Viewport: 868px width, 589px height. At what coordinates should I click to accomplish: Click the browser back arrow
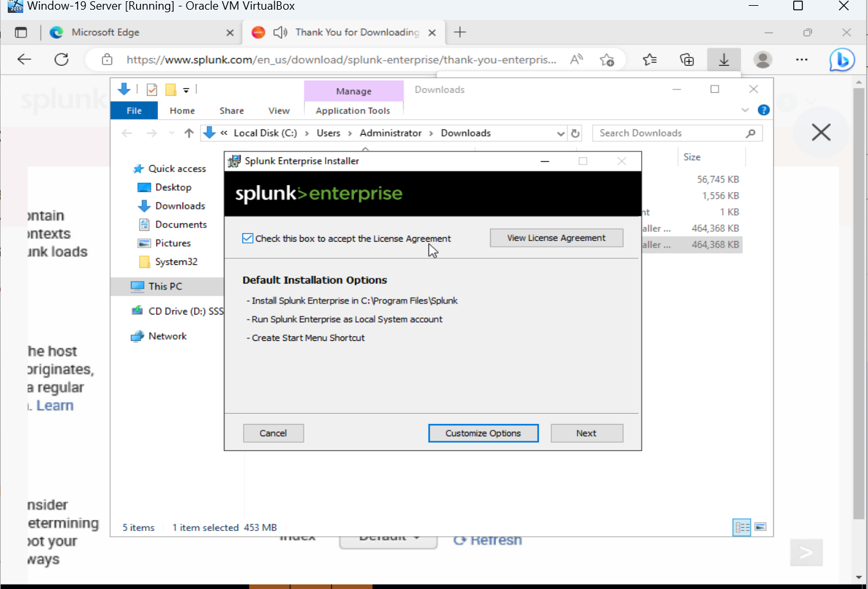[25, 59]
